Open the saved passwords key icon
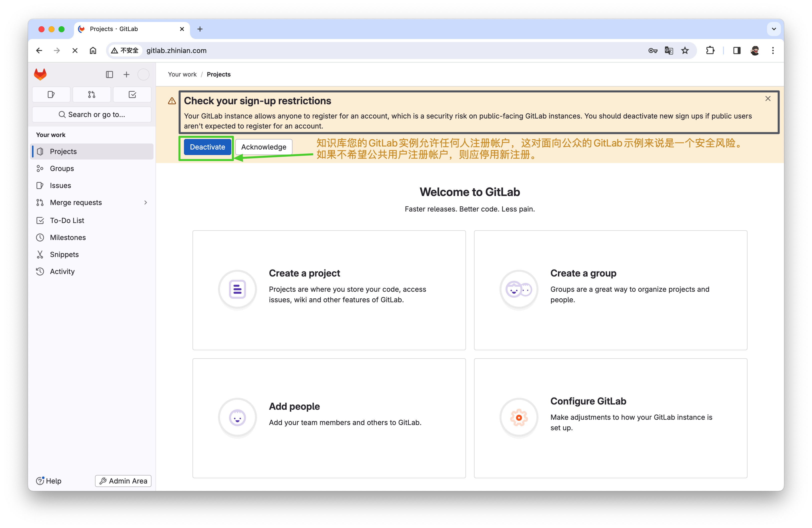Screen dimensions: 812x528 (653, 50)
